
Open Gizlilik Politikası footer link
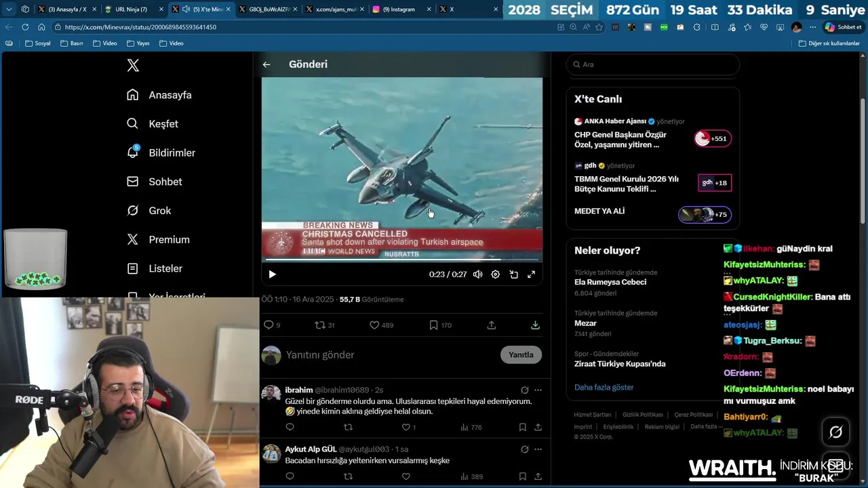[x=643, y=415]
